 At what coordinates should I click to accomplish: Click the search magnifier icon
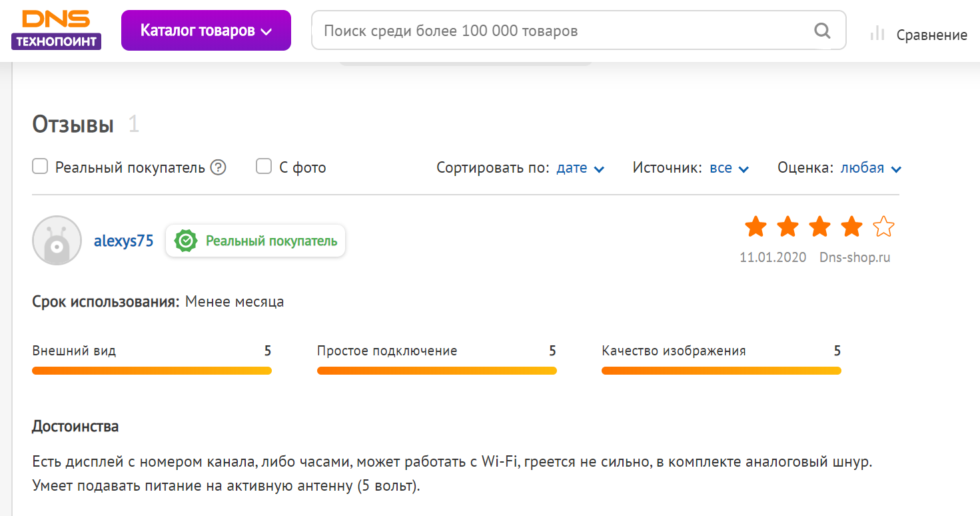coord(823,31)
